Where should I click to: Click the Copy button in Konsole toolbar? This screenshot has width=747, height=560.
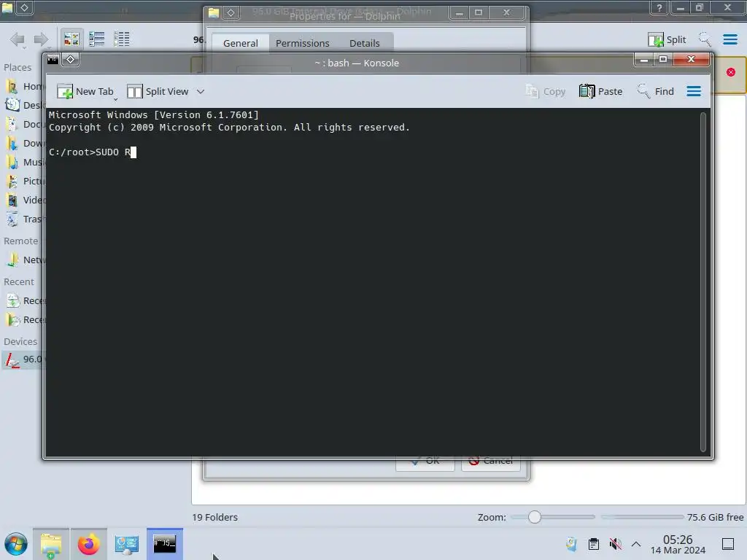point(546,91)
